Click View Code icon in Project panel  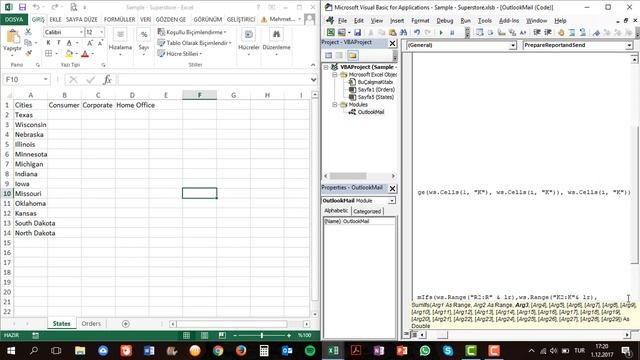[329, 55]
